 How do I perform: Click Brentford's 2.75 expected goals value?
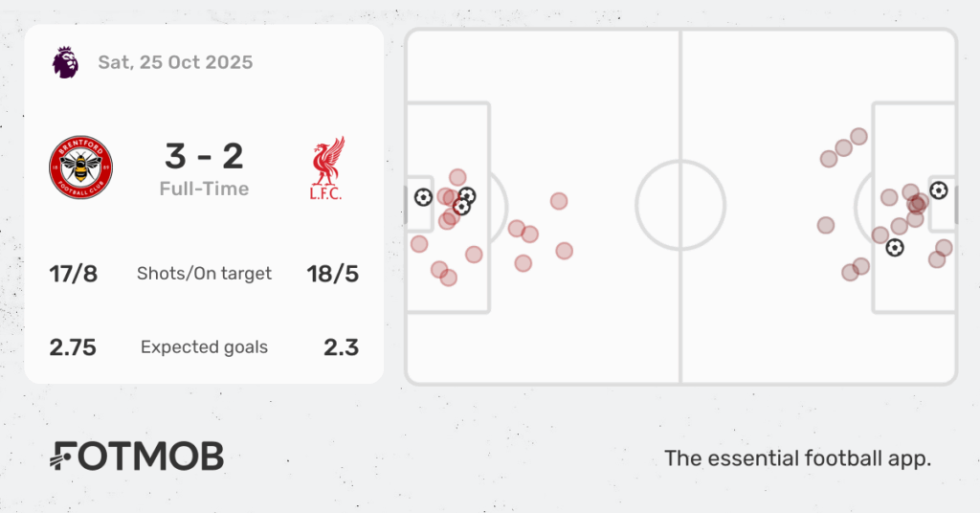point(74,347)
